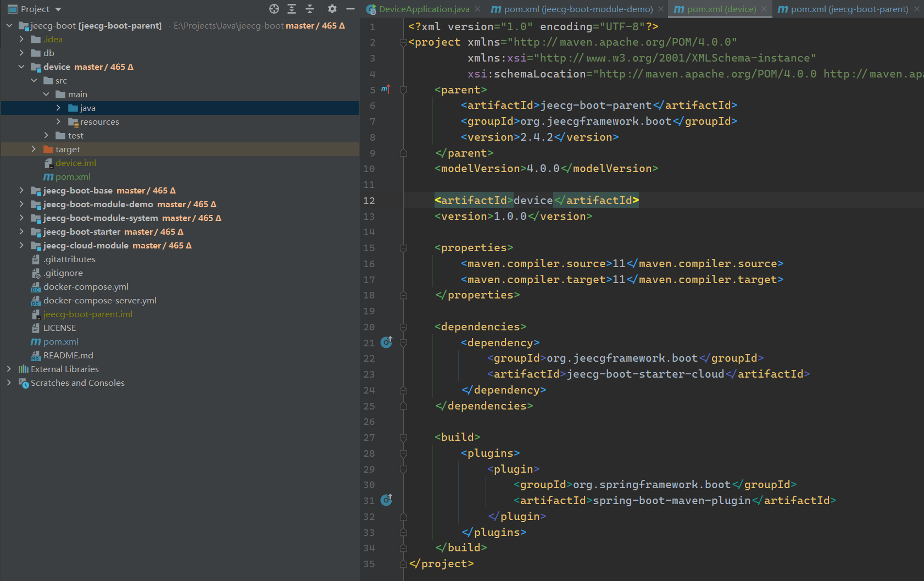Switch to the pom.xml (jeecg-boot-module-demo) tab
This screenshot has width=924, height=581.
click(578, 9)
